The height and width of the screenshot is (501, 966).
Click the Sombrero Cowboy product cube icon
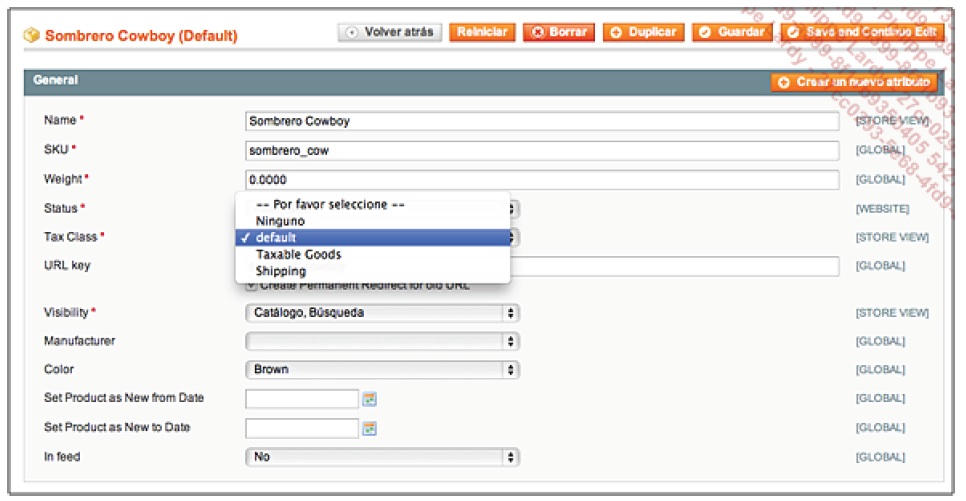coord(31,36)
